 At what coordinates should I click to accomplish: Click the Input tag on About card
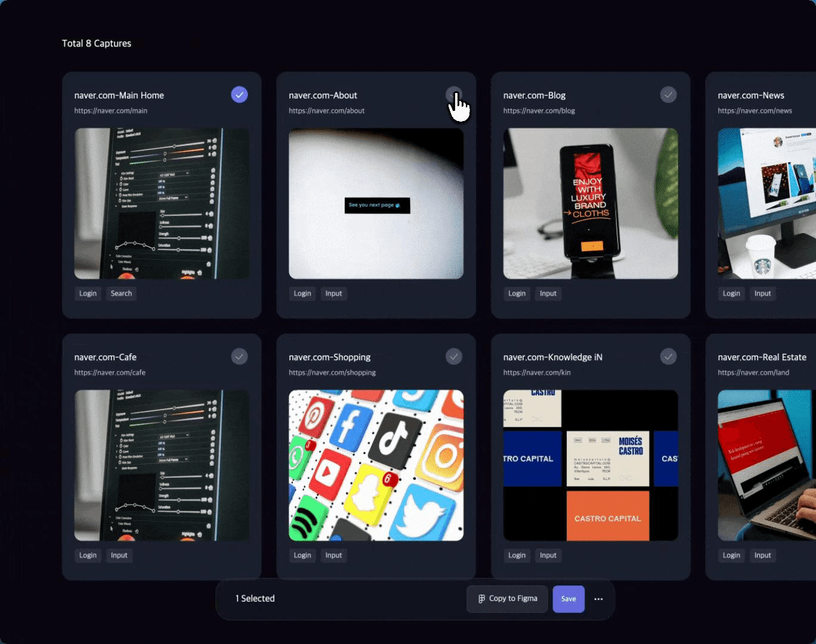click(333, 293)
